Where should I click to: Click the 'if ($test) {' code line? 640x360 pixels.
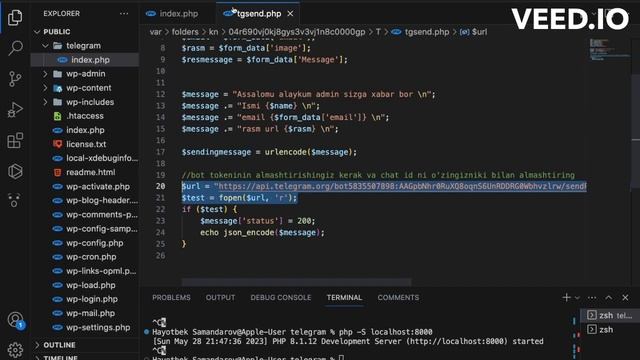209,209
